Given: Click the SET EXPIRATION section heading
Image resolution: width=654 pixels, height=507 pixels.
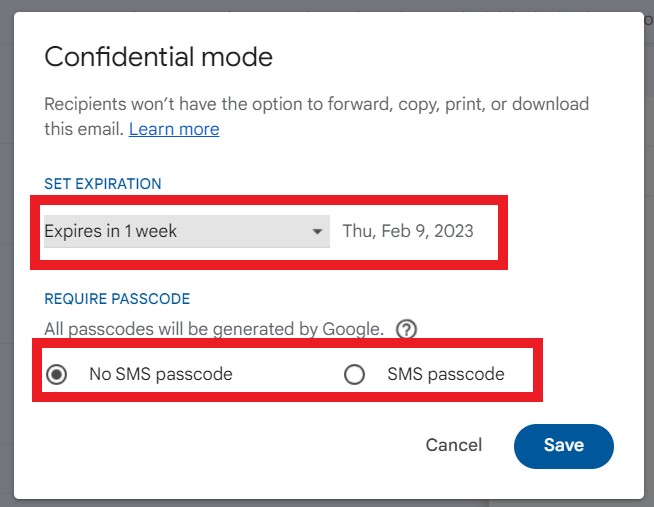Looking at the screenshot, I should tap(103, 184).
